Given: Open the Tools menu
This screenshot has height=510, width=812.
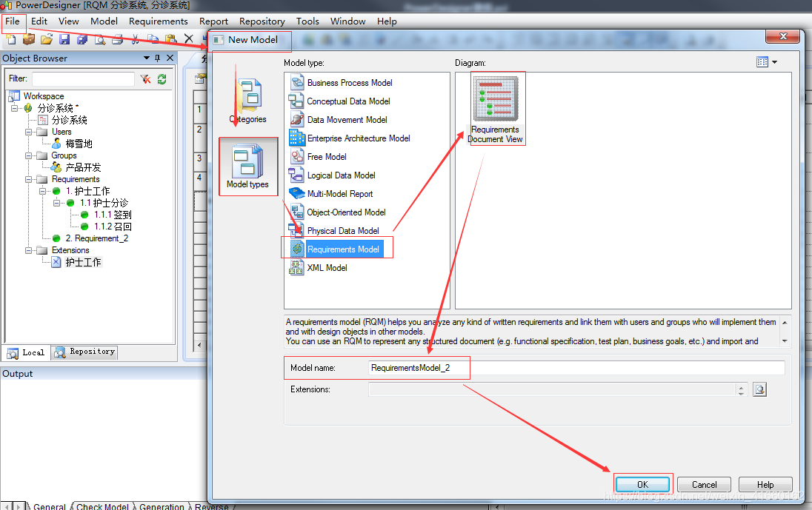Looking at the screenshot, I should coord(307,21).
